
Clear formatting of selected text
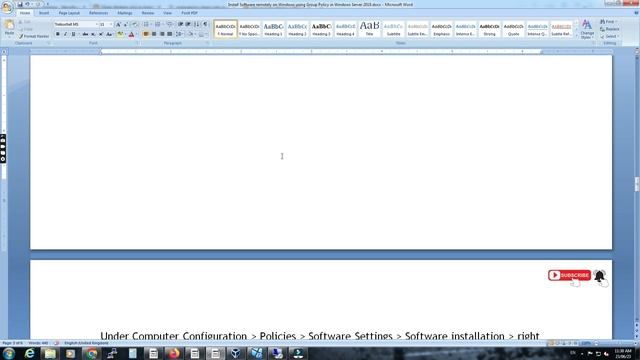tap(135, 24)
